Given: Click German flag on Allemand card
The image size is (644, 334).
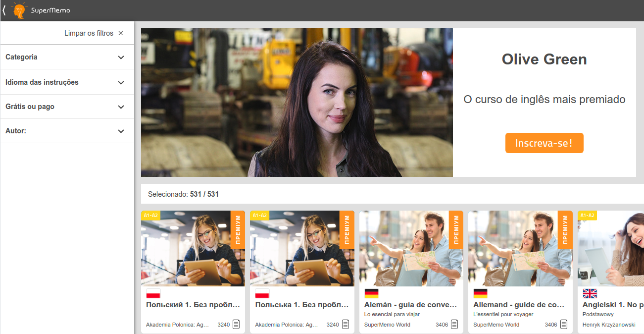Looking at the screenshot, I should 480,293.
